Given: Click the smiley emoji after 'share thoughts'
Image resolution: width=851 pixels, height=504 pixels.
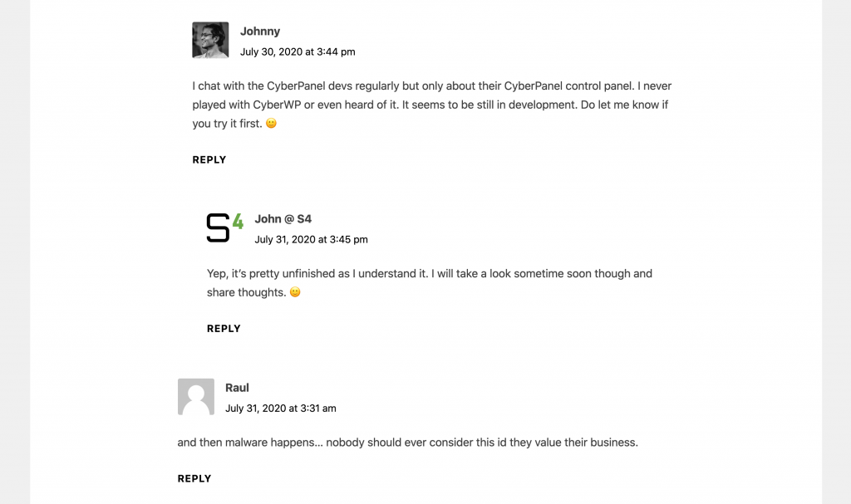Looking at the screenshot, I should tap(295, 292).
